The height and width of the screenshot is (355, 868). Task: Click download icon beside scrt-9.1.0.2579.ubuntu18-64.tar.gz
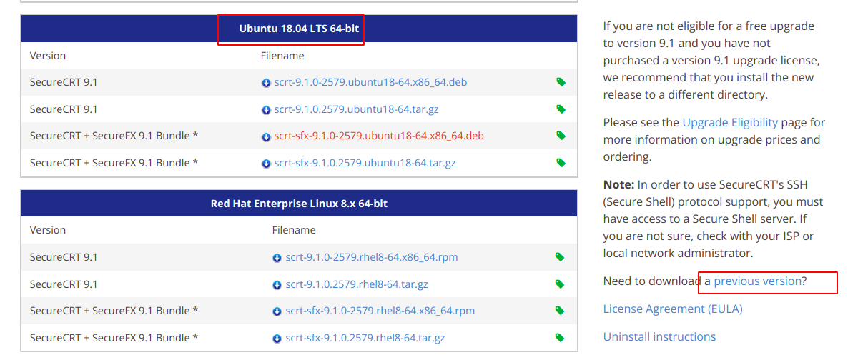(x=267, y=110)
